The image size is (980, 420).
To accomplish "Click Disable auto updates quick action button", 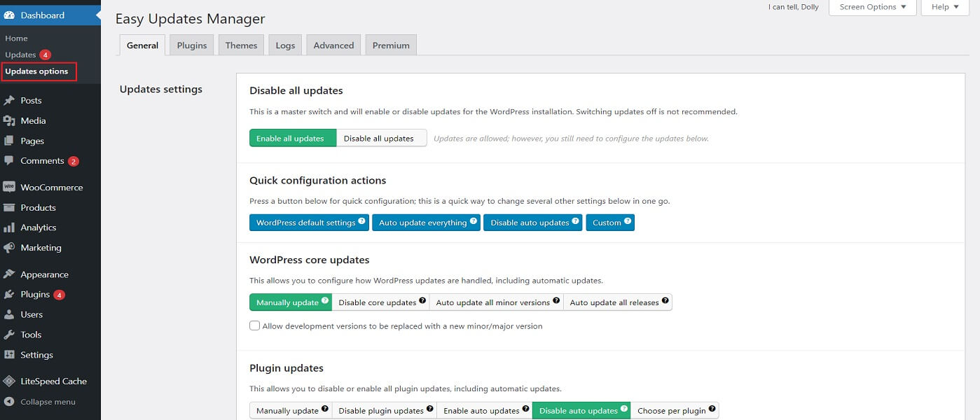I will pos(532,223).
